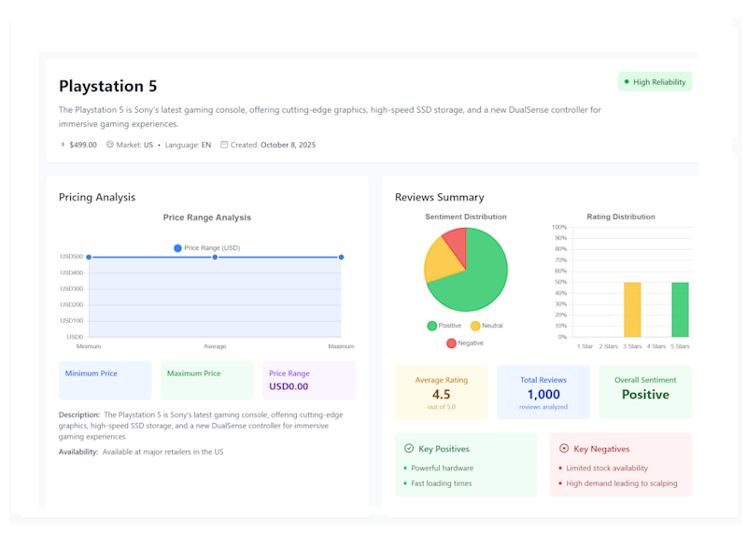Click the calendar icon next to Created date
This screenshot has height=560, width=747.
224,145
